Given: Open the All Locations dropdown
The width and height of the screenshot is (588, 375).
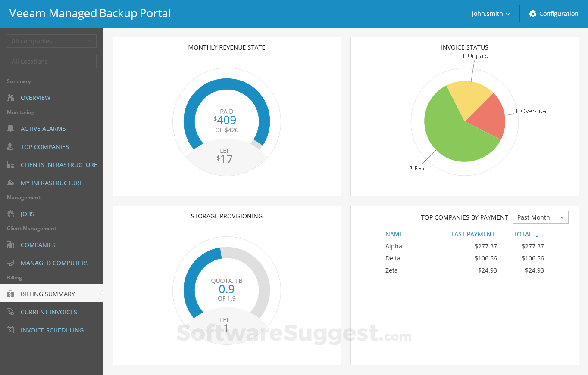Looking at the screenshot, I should click(52, 62).
